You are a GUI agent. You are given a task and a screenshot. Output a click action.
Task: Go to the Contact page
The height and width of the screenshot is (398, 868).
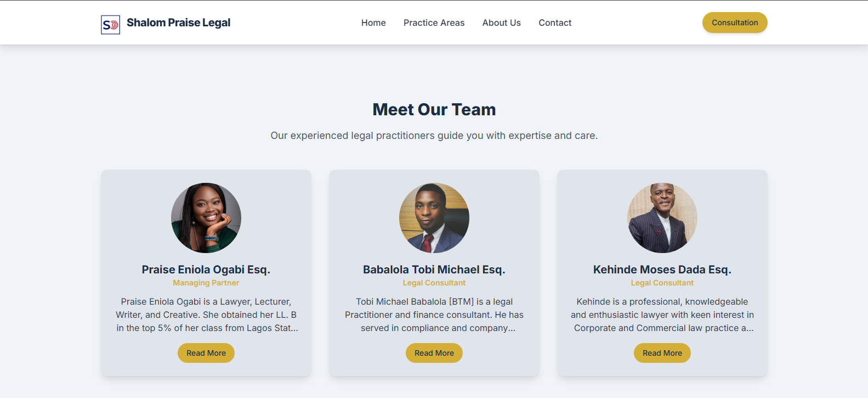point(555,23)
